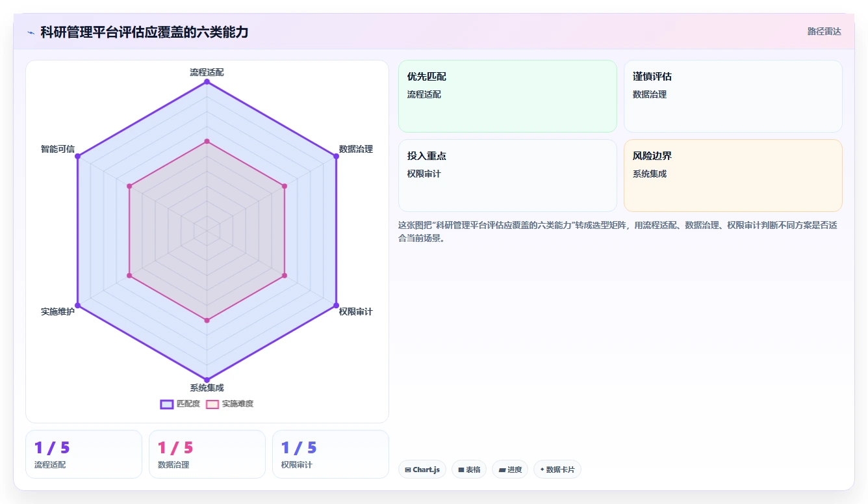Image resolution: width=868 pixels, height=504 pixels.
Task: Click the 智能可信 radar axis label
Action: [58, 149]
